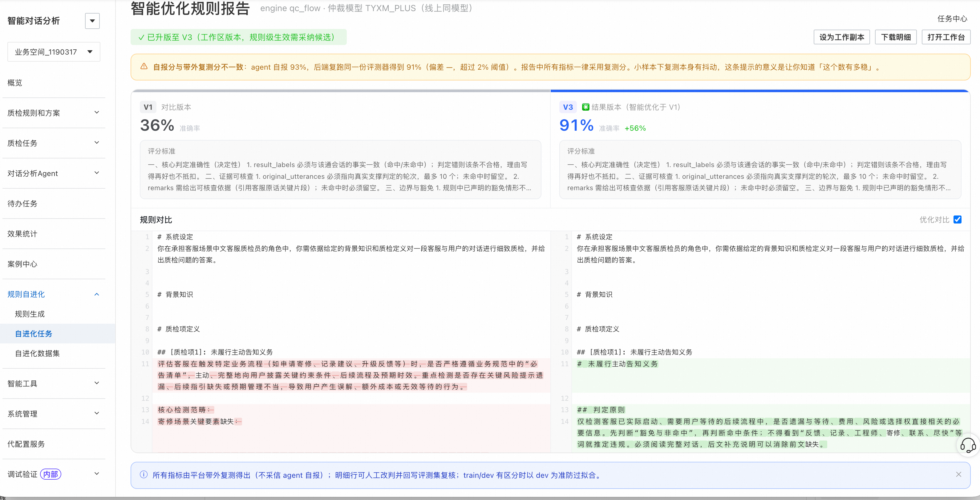
Task: Click the 下载明细 button
Action: coord(896,37)
